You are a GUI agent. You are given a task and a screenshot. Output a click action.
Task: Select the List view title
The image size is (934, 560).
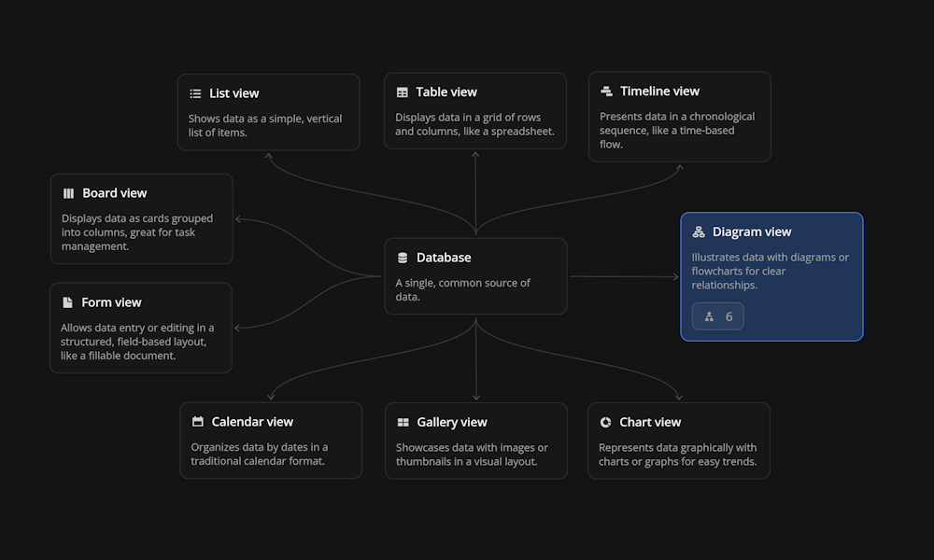coord(234,93)
